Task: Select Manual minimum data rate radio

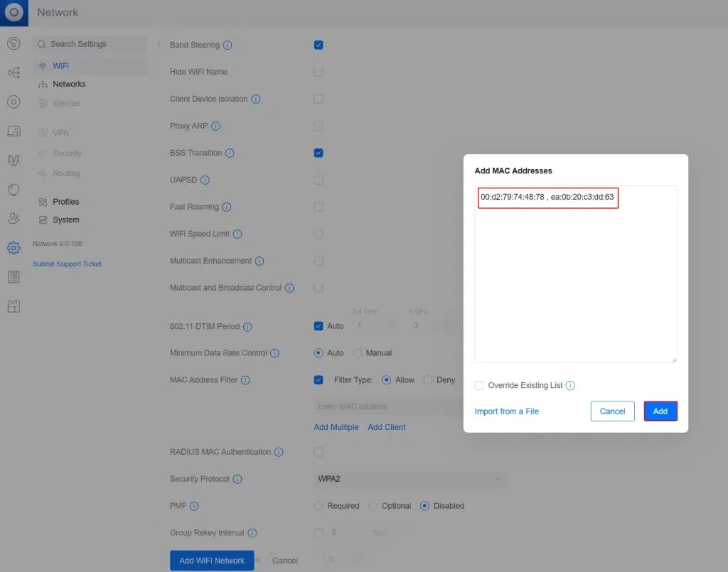Action: pyautogui.click(x=357, y=353)
